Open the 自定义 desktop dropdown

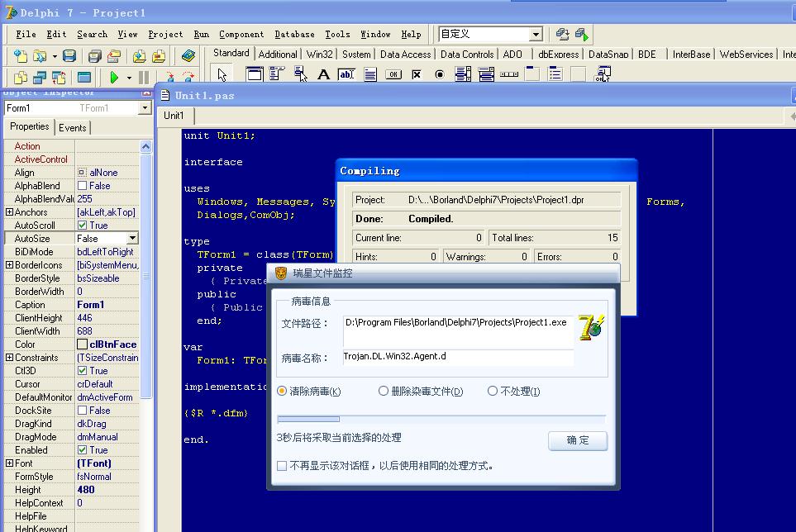[x=536, y=35]
